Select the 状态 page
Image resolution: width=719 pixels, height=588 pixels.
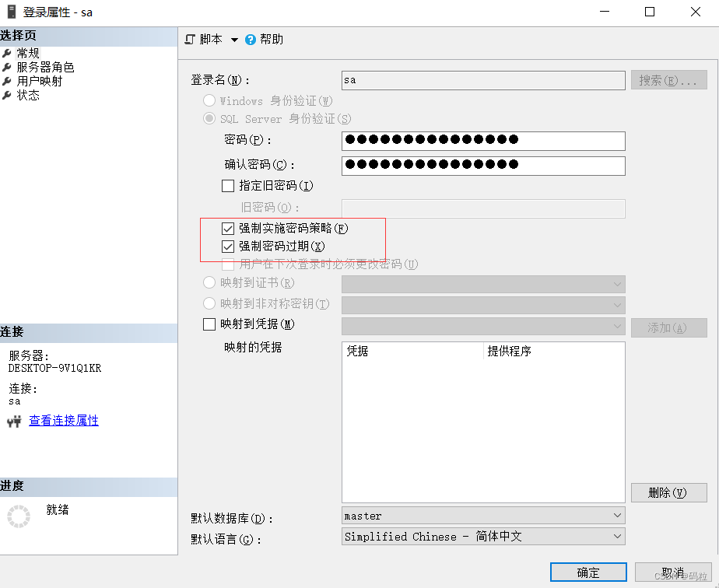pyautogui.click(x=28, y=96)
